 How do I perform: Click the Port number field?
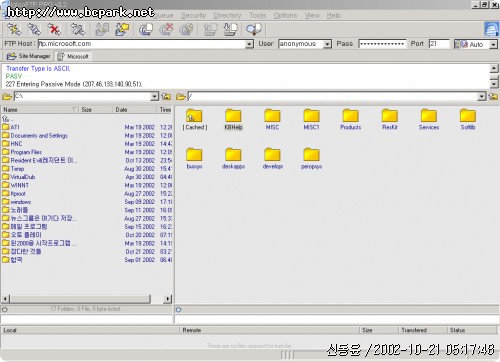[x=439, y=44]
